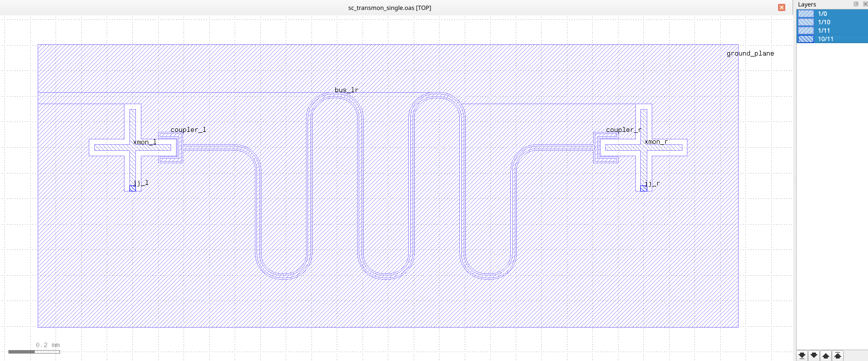The height and width of the screenshot is (361, 868).
Task: Click the 1/10 layer pattern swatch
Action: point(806,22)
